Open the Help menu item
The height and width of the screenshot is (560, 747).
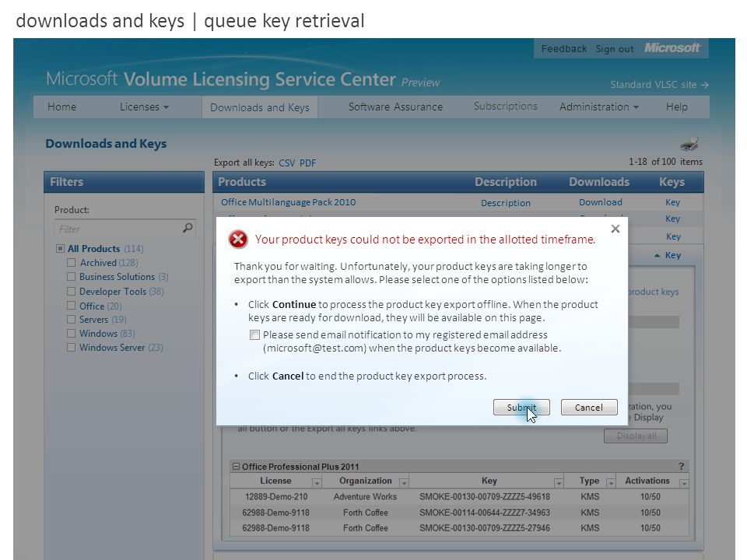[676, 107]
